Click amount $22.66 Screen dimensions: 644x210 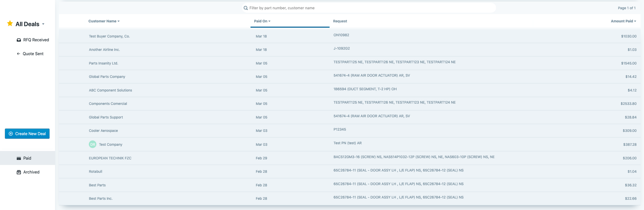pyautogui.click(x=630, y=199)
